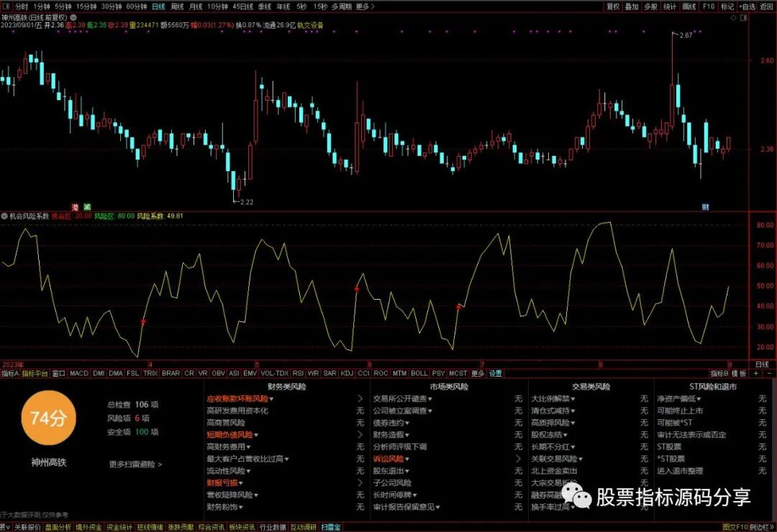Viewport: 777px width, 532px height.
Task: Open the 盘面分析 bottom tab
Action: [x=58, y=528]
